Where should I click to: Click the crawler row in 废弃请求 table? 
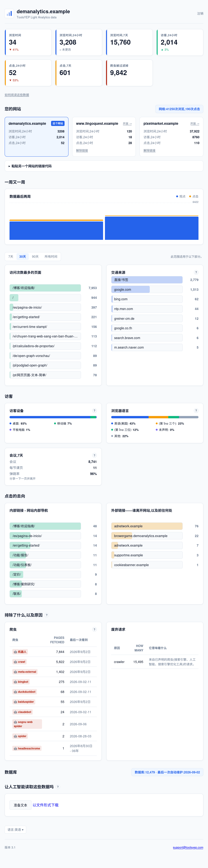click(x=155, y=662)
